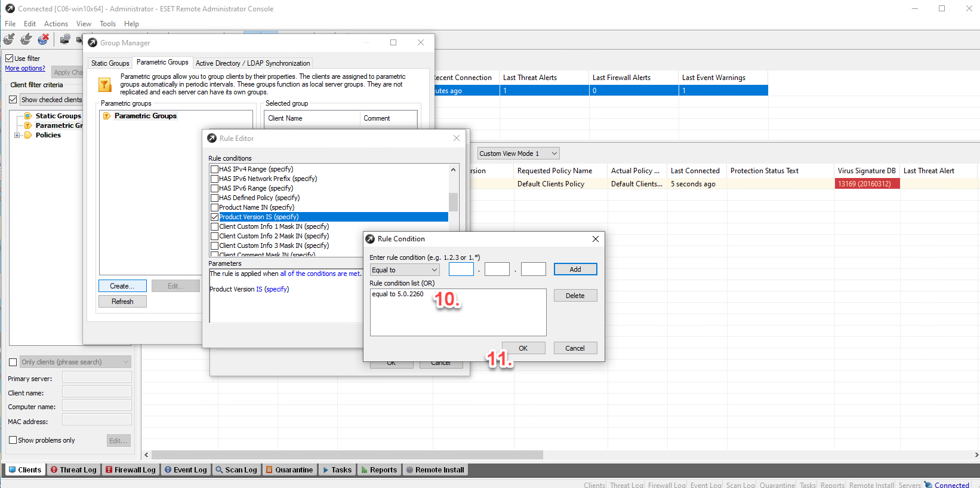
Task: Click the Clients tab monitor icon
Action: [12, 470]
